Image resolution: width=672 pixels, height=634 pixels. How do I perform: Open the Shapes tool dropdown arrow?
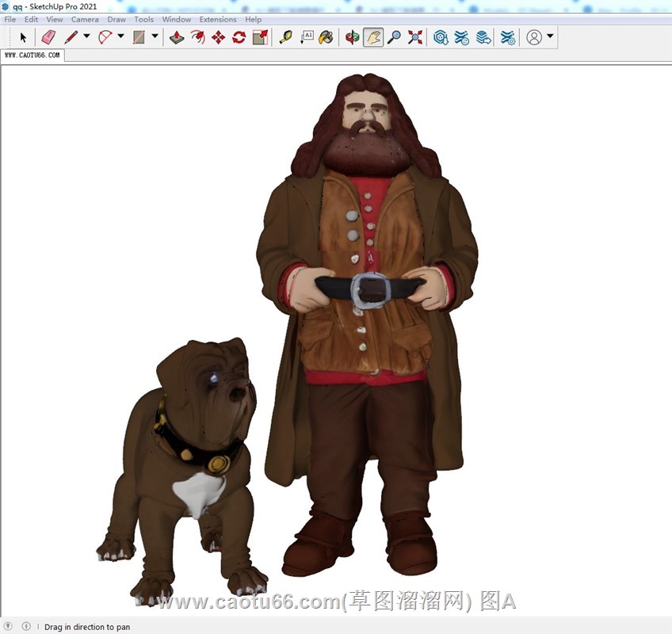coord(155,36)
